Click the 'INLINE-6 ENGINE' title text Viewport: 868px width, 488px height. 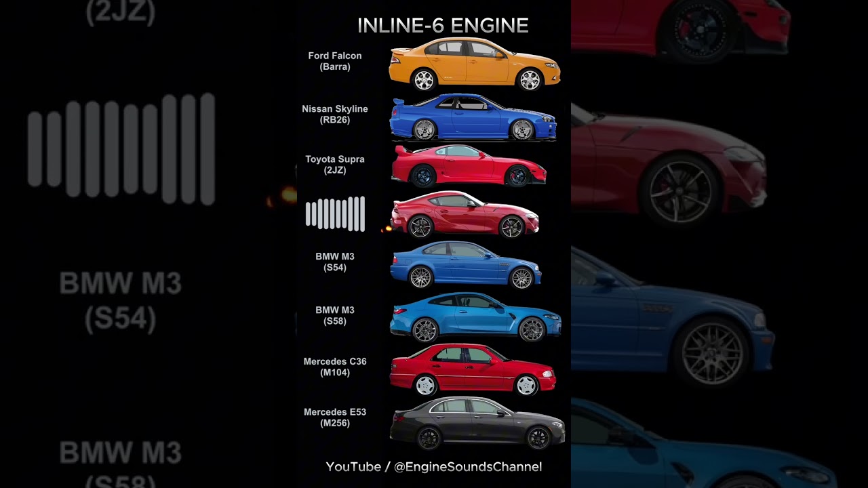click(x=443, y=26)
